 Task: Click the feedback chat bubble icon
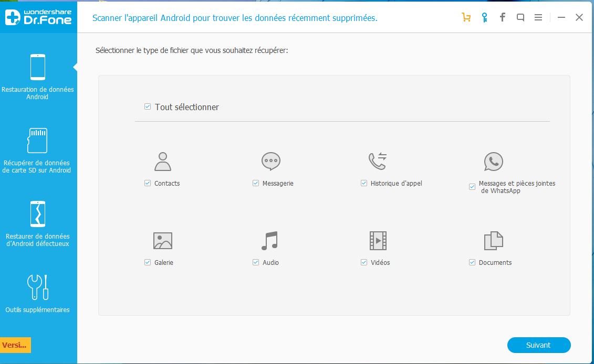[x=520, y=17]
